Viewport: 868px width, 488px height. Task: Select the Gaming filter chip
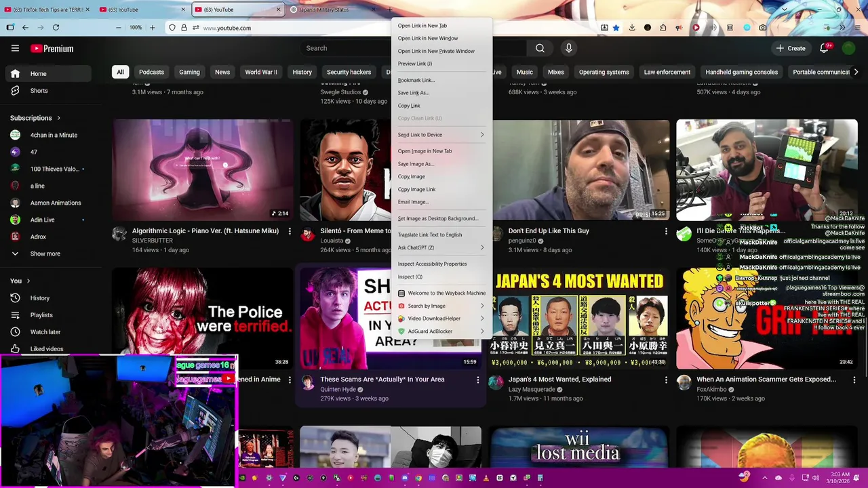pos(189,72)
